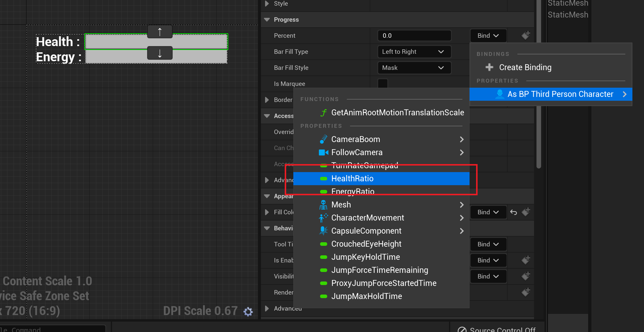This screenshot has width=644, height=332.
Task: Click the down arrow widget reorder button
Action: click(160, 53)
